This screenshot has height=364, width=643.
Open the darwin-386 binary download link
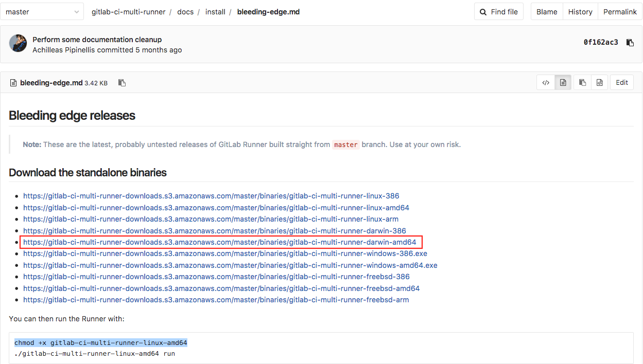pos(215,231)
